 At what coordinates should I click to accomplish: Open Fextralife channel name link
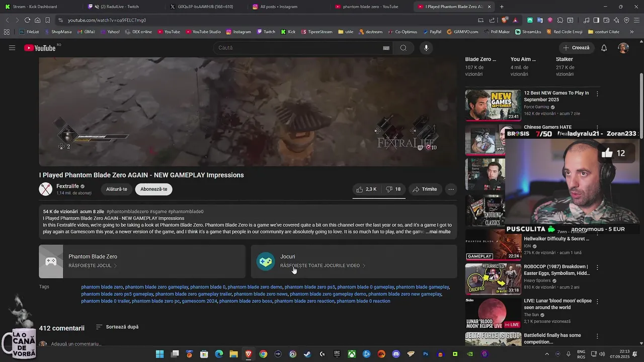pos(67,186)
